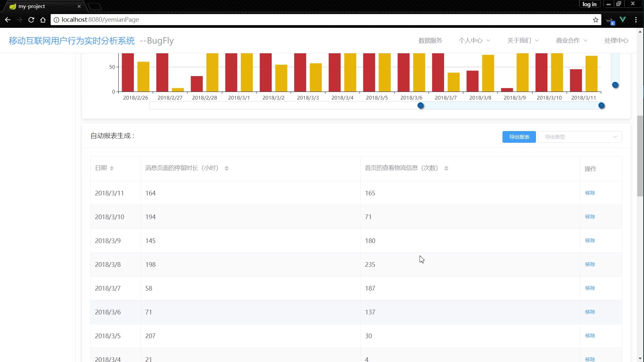
Task: Click the 操作 column header
Action: [590, 169]
